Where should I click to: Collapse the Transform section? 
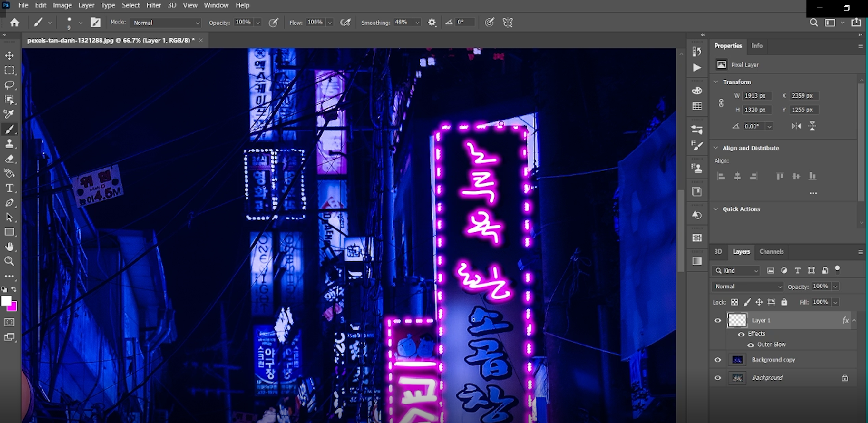[716, 82]
